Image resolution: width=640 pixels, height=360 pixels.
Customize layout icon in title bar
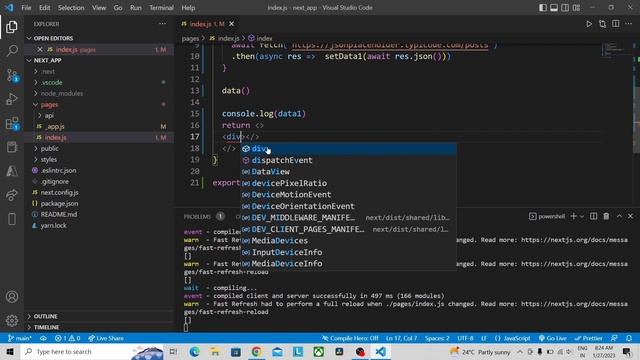576,8
